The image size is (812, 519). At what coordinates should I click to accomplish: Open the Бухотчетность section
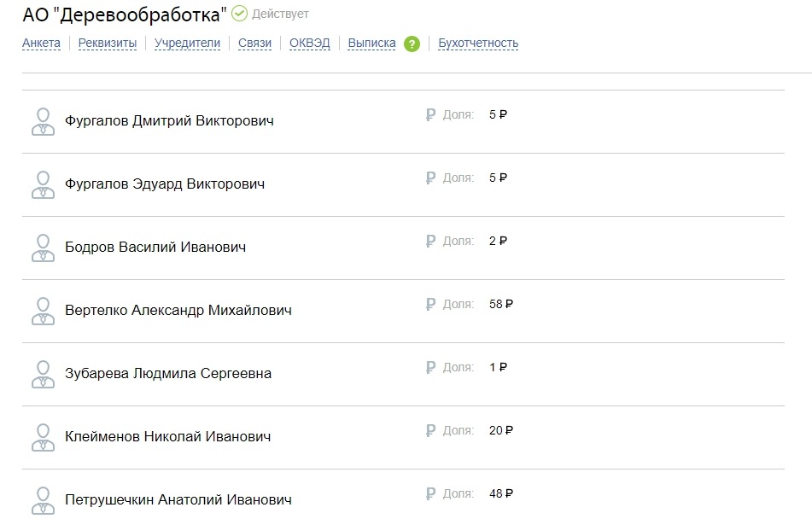[x=478, y=43]
